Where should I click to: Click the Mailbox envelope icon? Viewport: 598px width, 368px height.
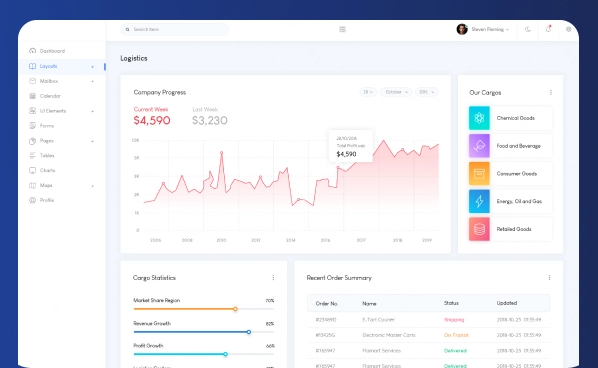coord(32,81)
